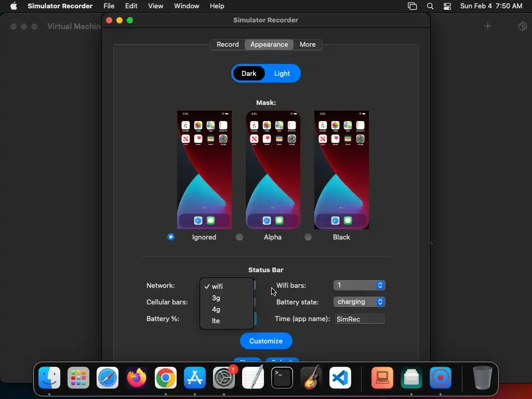Open Terminal from the dock
The image size is (532, 399).
click(x=282, y=378)
